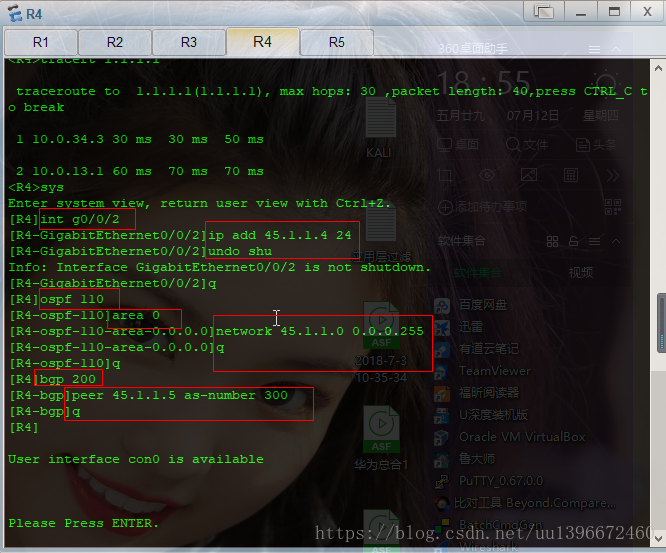Image resolution: width=666 pixels, height=553 pixels.
Task: Click 'peer 45.1.1.5 as-number 300' line
Action: (180, 395)
